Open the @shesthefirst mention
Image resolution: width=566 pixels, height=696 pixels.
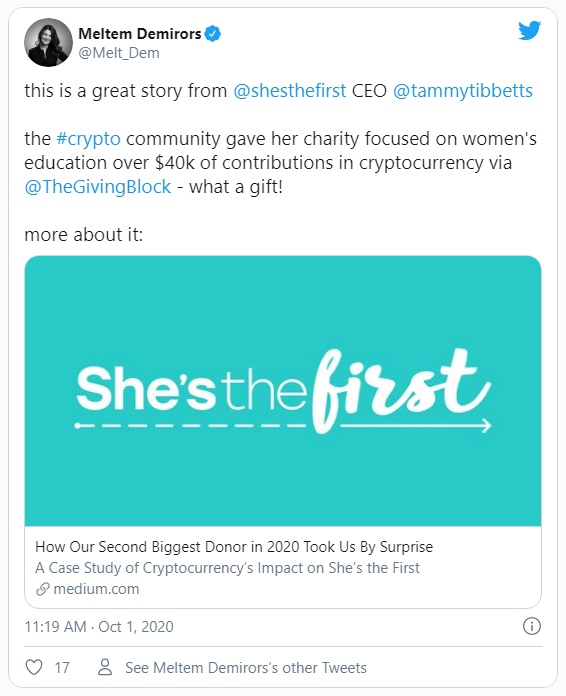pos(289,91)
